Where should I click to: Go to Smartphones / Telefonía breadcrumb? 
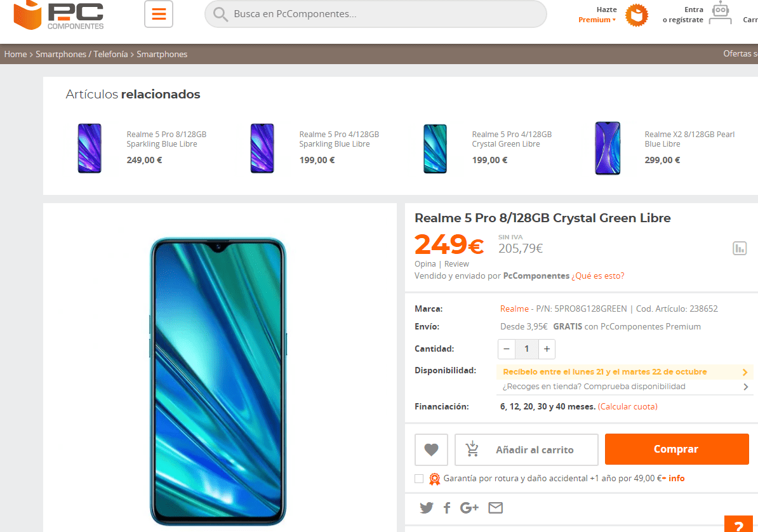coord(82,54)
